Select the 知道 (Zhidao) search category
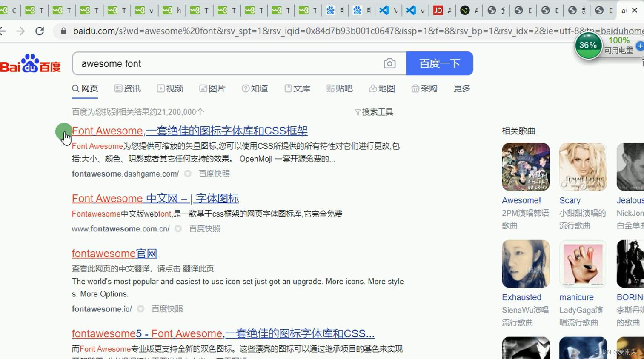644x359 pixels. point(255,88)
